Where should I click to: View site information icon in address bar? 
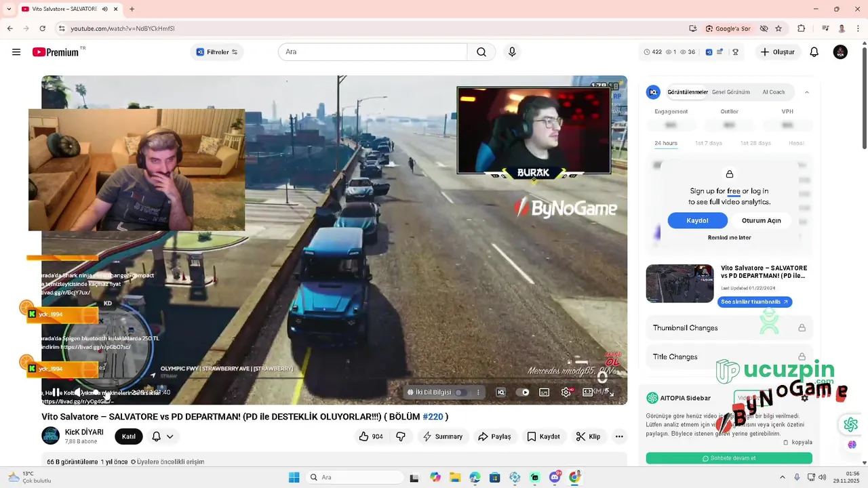click(62, 28)
